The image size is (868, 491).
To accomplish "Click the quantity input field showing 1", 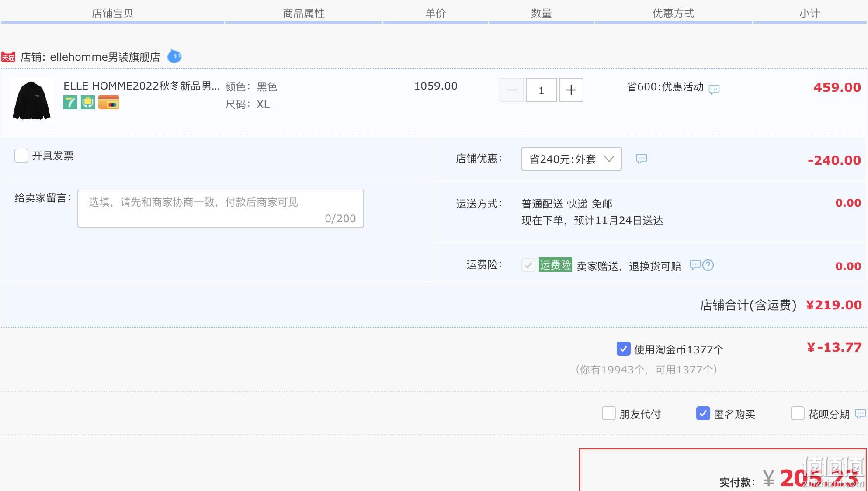I will 542,90.
